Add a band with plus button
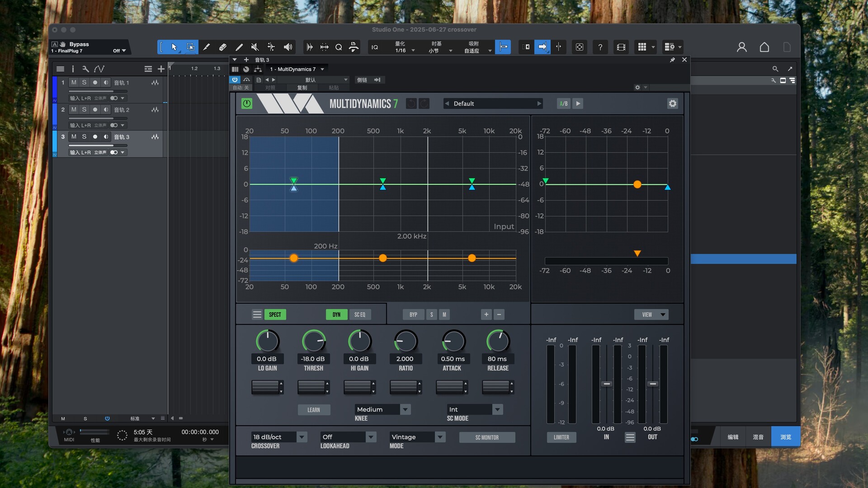868x488 pixels. pos(486,314)
